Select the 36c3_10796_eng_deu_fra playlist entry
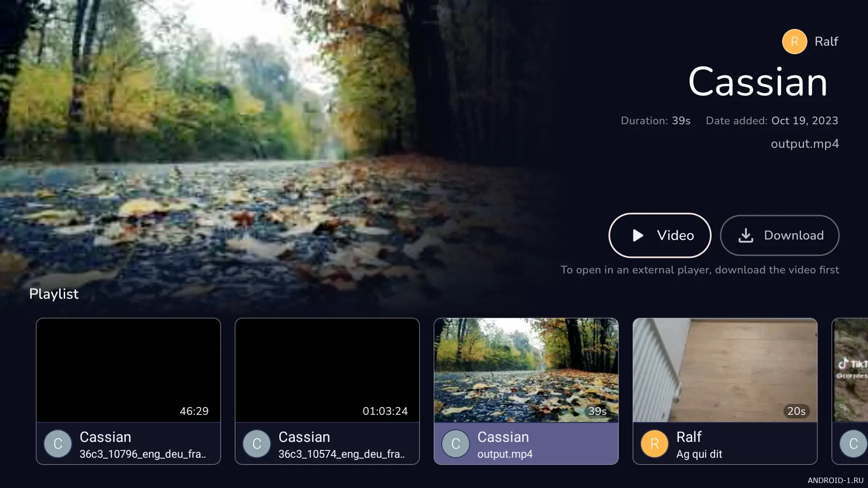 coord(142,454)
